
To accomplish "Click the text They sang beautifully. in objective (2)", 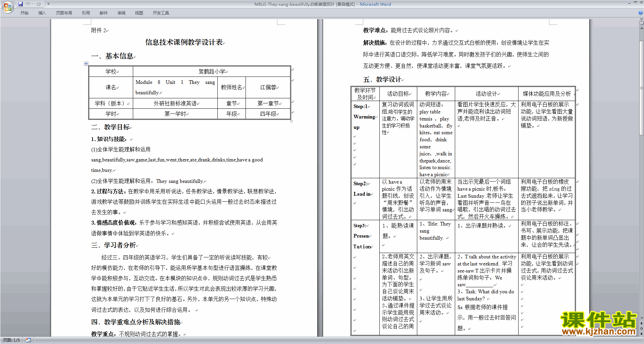I will [x=180, y=181].
